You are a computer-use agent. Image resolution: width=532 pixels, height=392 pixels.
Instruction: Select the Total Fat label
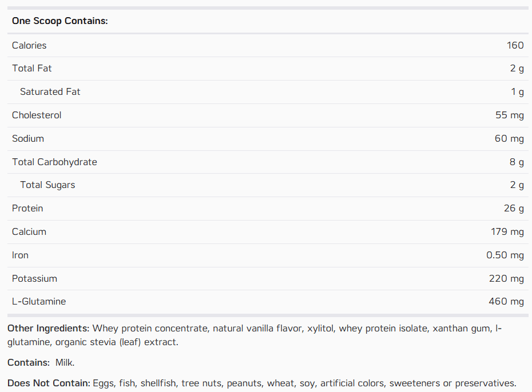32,69
